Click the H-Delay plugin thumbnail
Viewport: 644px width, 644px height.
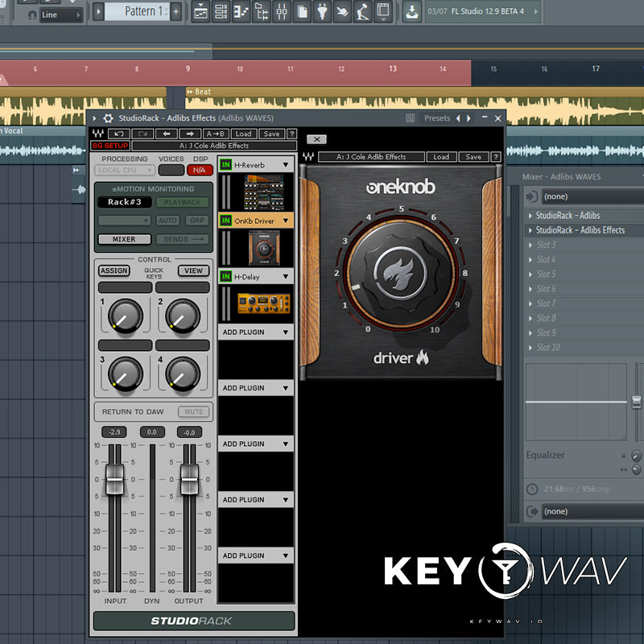tap(264, 303)
